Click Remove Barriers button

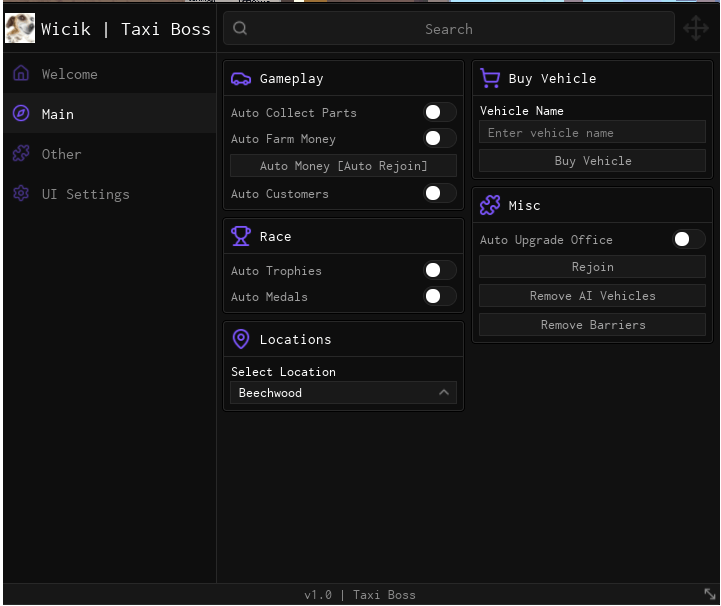click(592, 325)
